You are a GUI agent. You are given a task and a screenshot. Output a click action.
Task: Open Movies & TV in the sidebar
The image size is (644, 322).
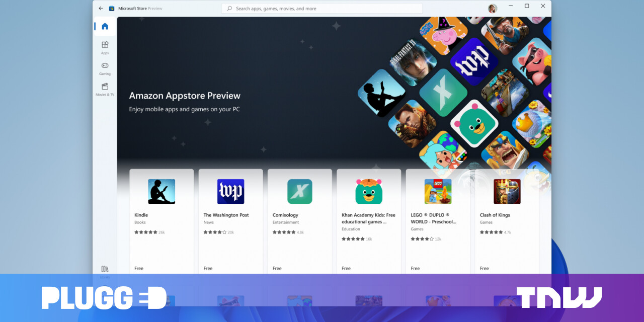click(105, 89)
